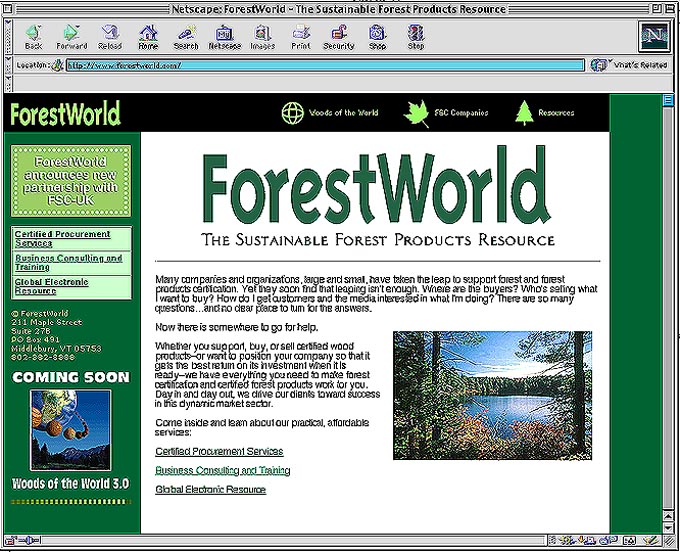
Task: Click the Woods of the World 3.0 thumbnail
Action: (x=71, y=430)
